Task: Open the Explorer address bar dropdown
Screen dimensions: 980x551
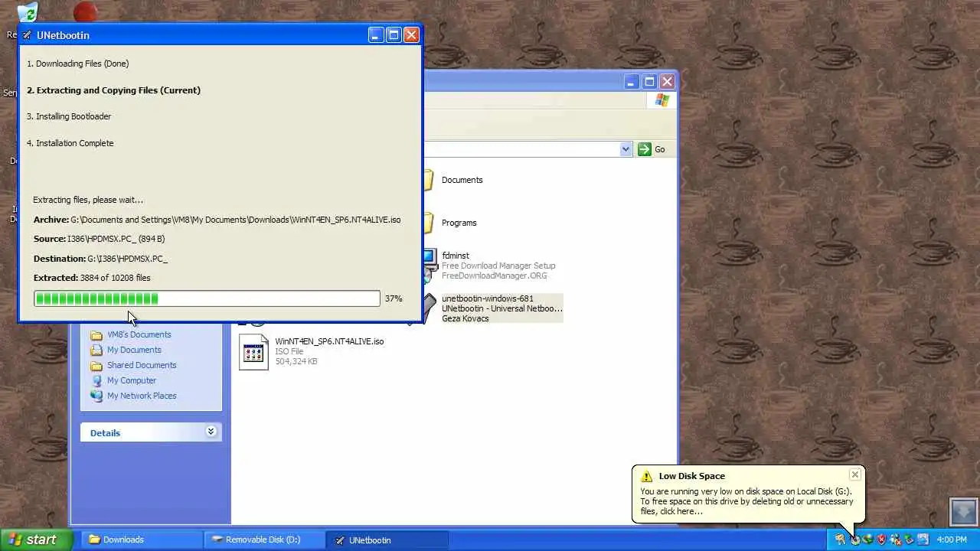Action: [626, 149]
